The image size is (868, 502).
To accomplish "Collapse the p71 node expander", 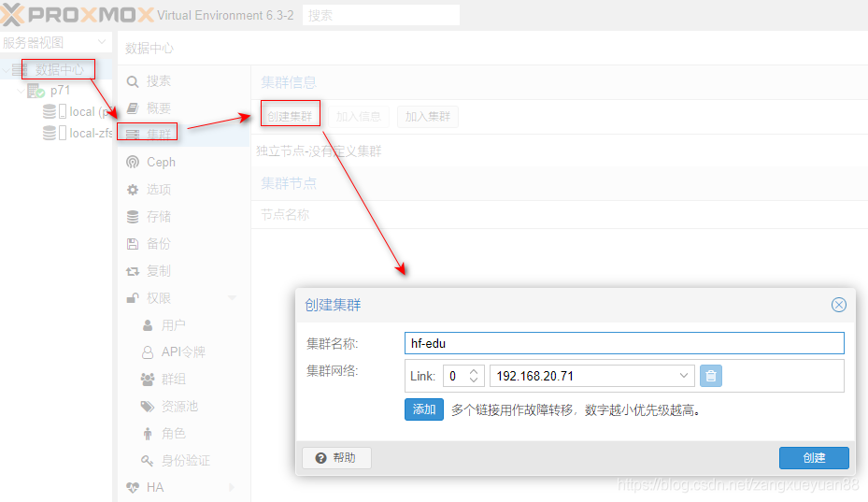I will coord(21,91).
